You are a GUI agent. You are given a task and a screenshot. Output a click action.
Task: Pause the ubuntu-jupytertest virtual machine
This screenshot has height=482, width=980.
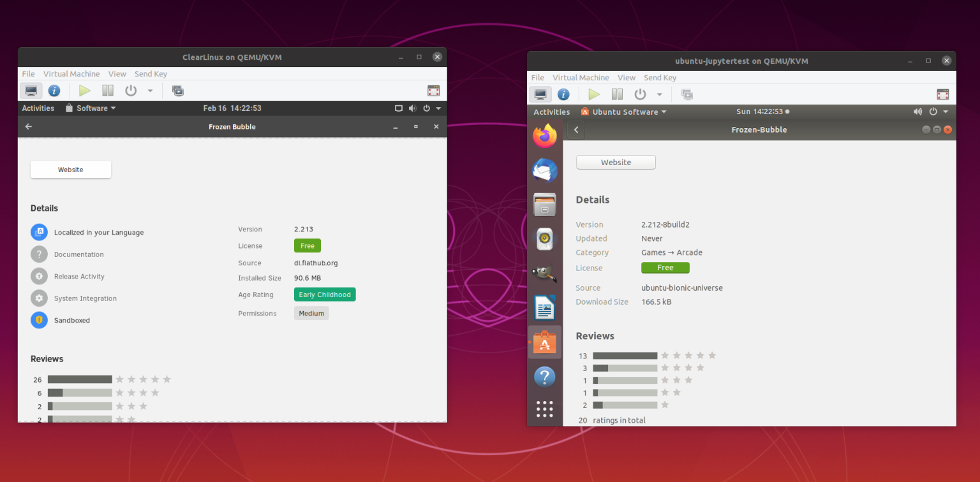tap(617, 94)
